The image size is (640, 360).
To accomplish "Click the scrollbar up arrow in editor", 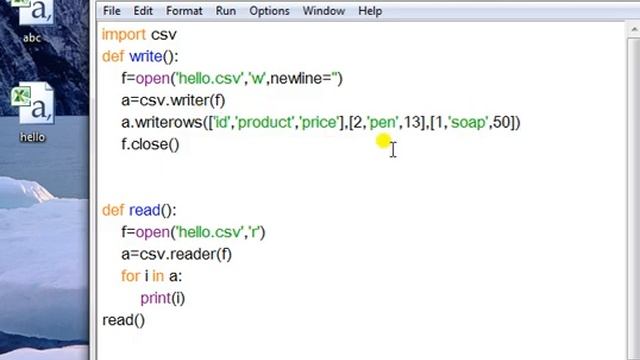I will (635, 30).
